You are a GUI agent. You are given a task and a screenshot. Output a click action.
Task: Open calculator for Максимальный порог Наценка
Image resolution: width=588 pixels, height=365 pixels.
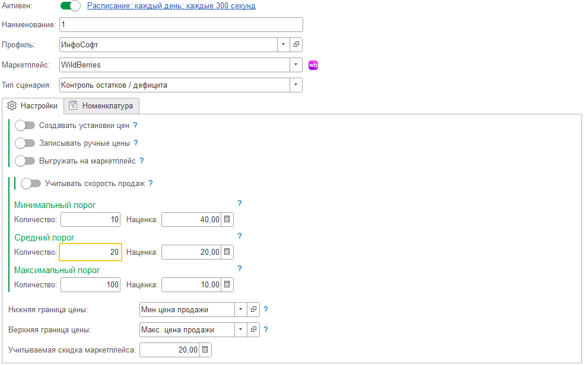227,284
